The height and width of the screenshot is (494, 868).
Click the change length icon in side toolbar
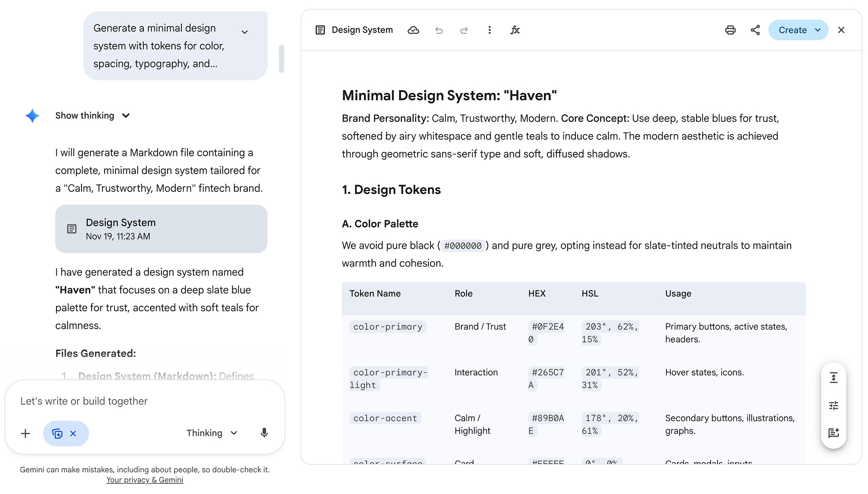pyautogui.click(x=833, y=378)
